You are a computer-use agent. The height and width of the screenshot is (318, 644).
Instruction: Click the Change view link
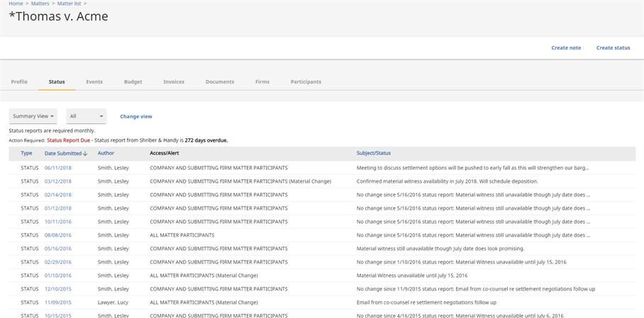coord(135,116)
